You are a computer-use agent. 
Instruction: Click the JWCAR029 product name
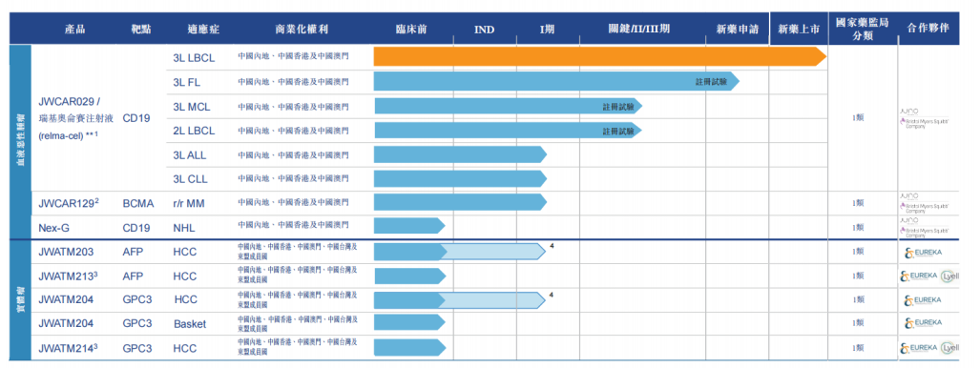[x=70, y=102]
